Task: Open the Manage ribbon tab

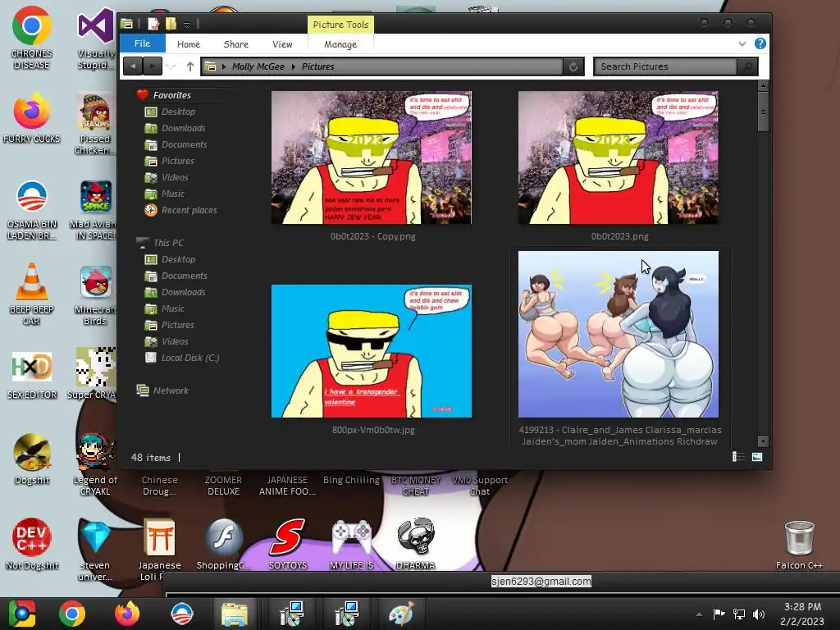Action: [340, 44]
